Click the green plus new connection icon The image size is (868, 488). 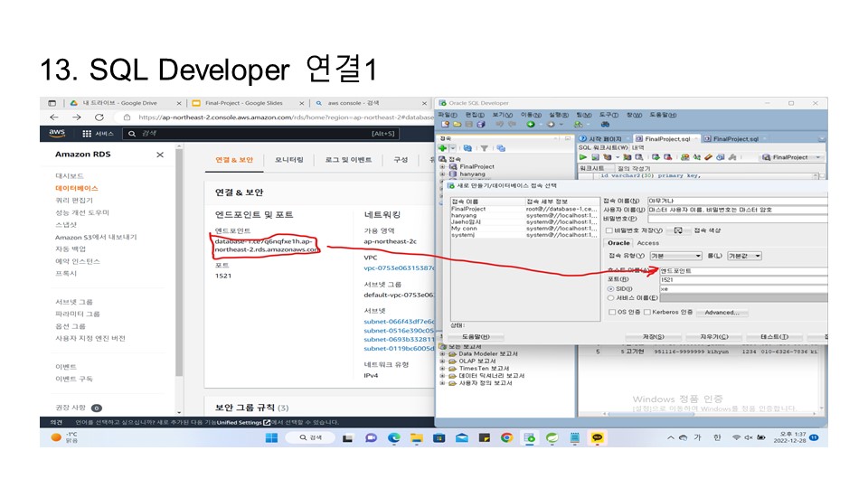point(442,148)
